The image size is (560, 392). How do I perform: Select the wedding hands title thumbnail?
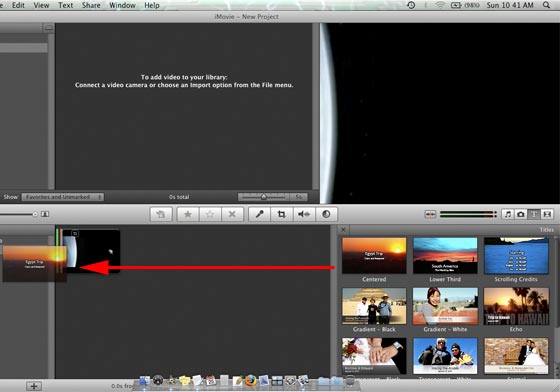click(x=374, y=356)
